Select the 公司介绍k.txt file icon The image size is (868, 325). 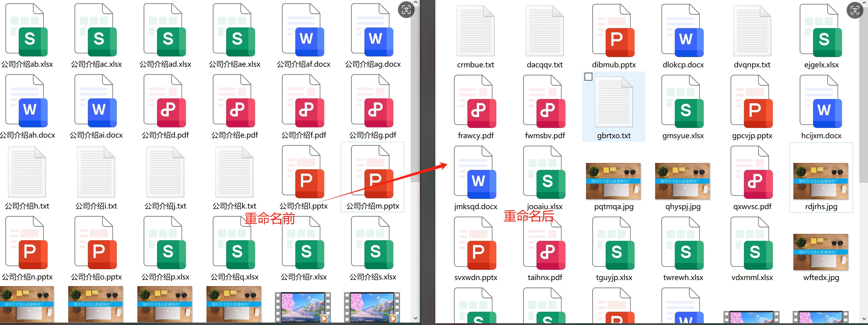(x=234, y=172)
